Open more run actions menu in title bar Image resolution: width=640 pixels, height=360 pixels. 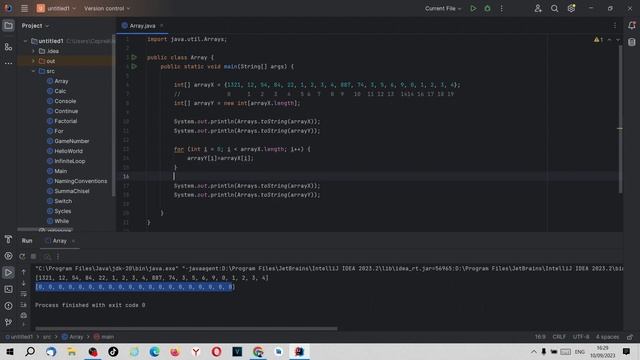[x=502, y=8]
